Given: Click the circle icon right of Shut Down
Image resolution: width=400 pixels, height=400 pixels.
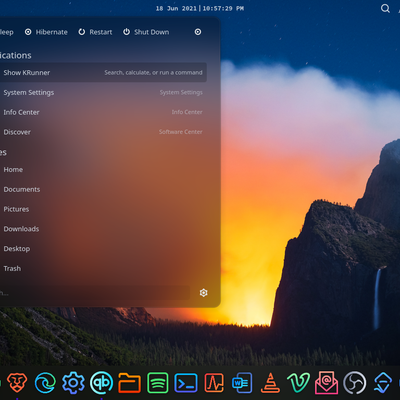Looking at the screenshot, I should (198, 32).
